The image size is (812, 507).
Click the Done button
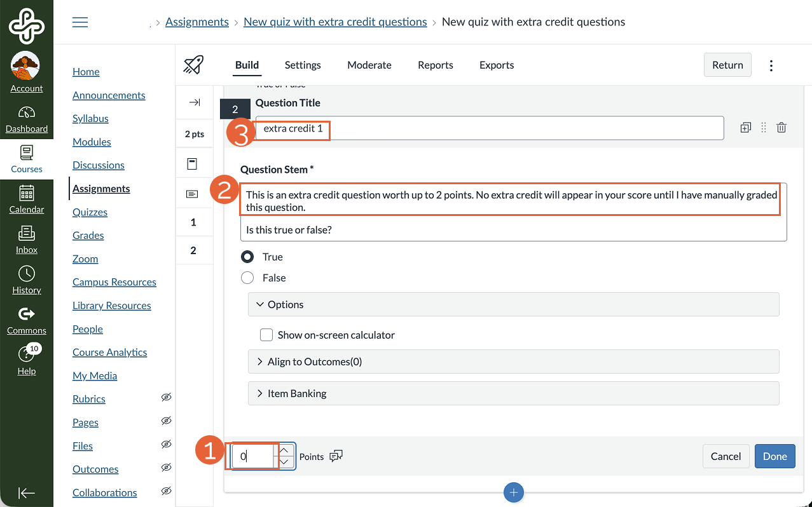774,456
